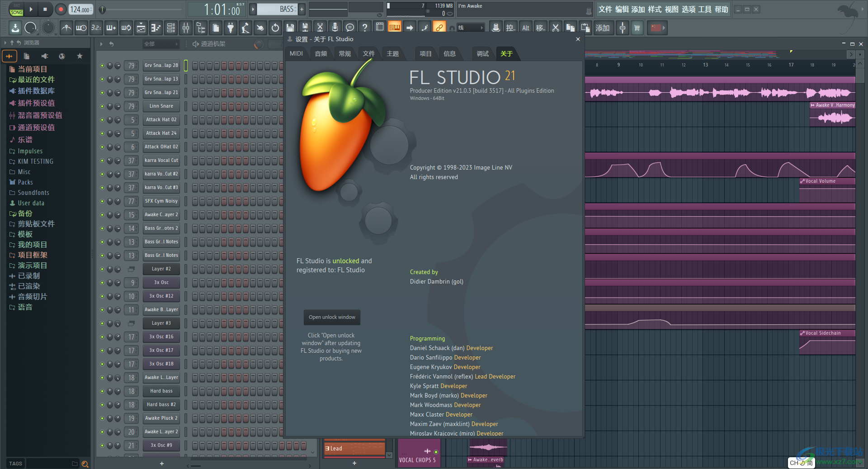868x469 pixels.
Task: Toggle step editing mode icon
Action: pyautogui.click(x=111, y=28)
